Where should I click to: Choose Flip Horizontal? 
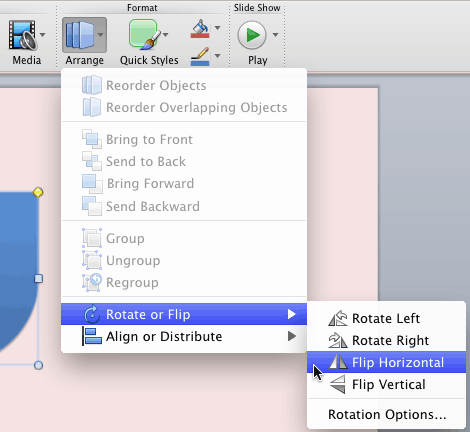tap(386, 362)
